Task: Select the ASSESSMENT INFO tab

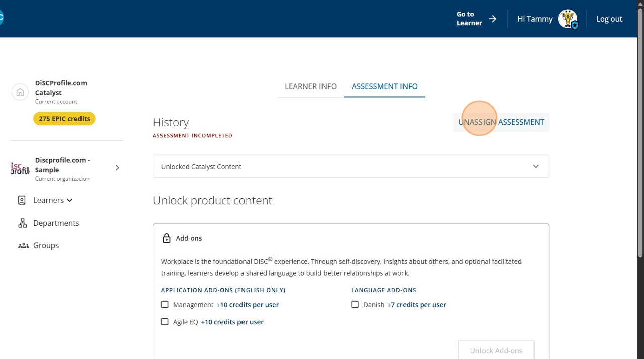Action: tap(384, 86)
